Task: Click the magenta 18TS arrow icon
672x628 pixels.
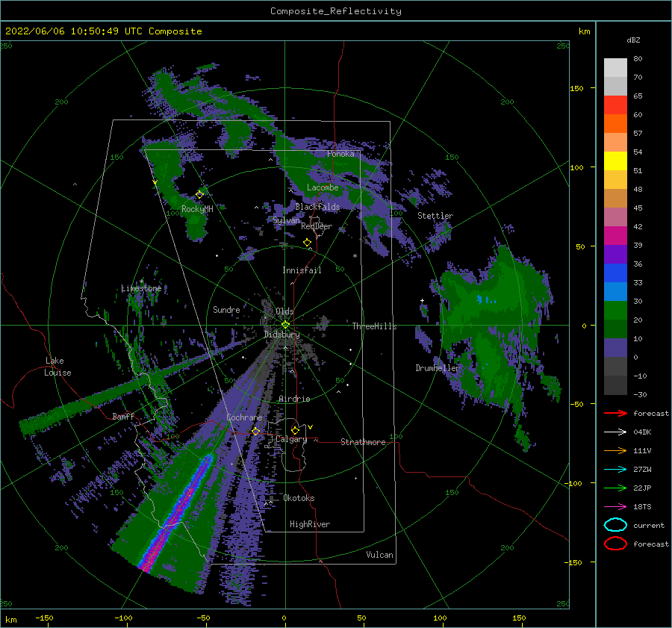Action: click(615, 507)
